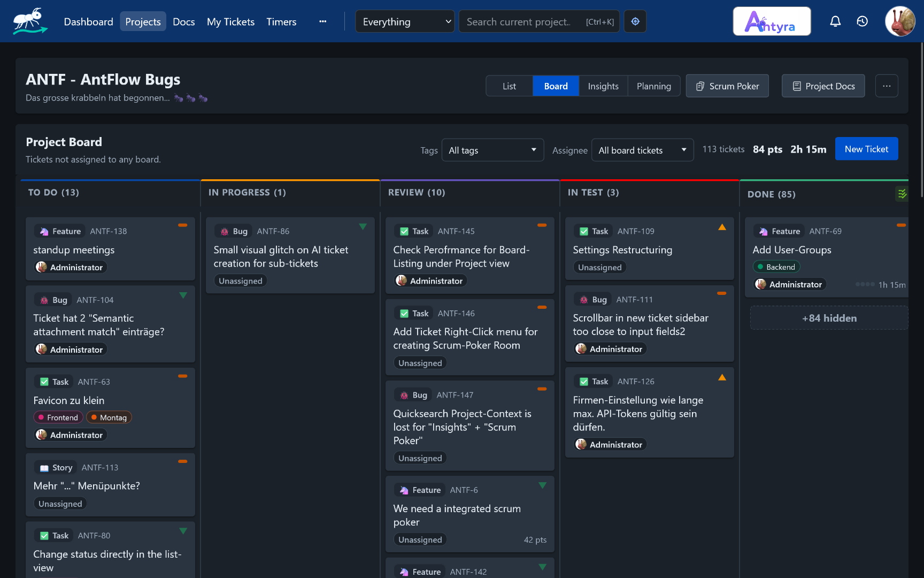Create a New Ticket
924x578 pixels.
[x=866, y=149]
